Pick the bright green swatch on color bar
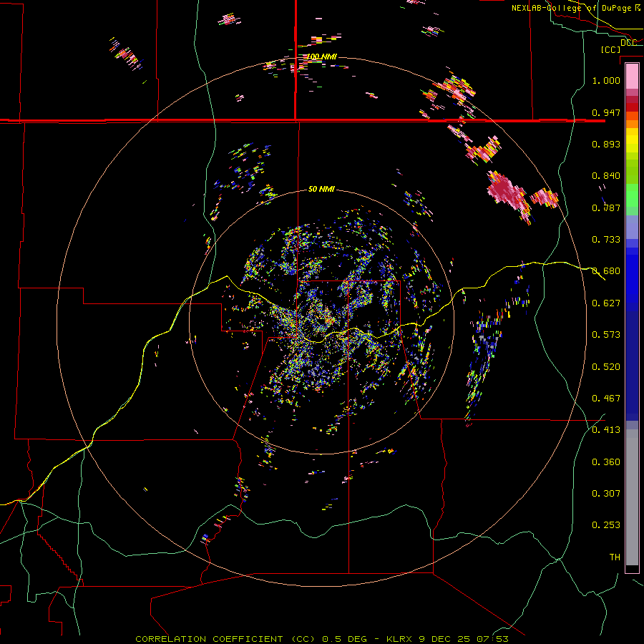Screen dimensions: 644x644 click(x=632, y=195)
